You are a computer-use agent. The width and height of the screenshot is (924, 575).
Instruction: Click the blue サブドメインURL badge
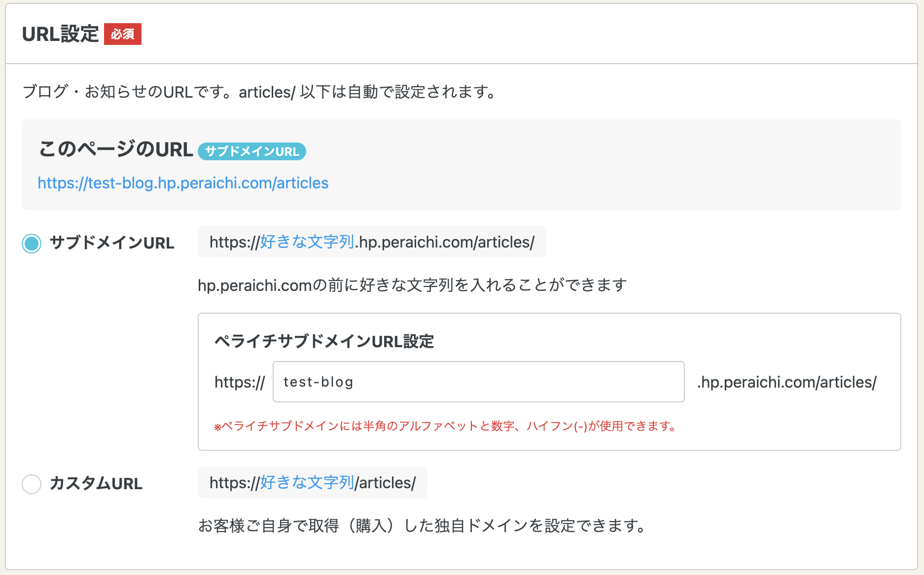click(252, 151)
